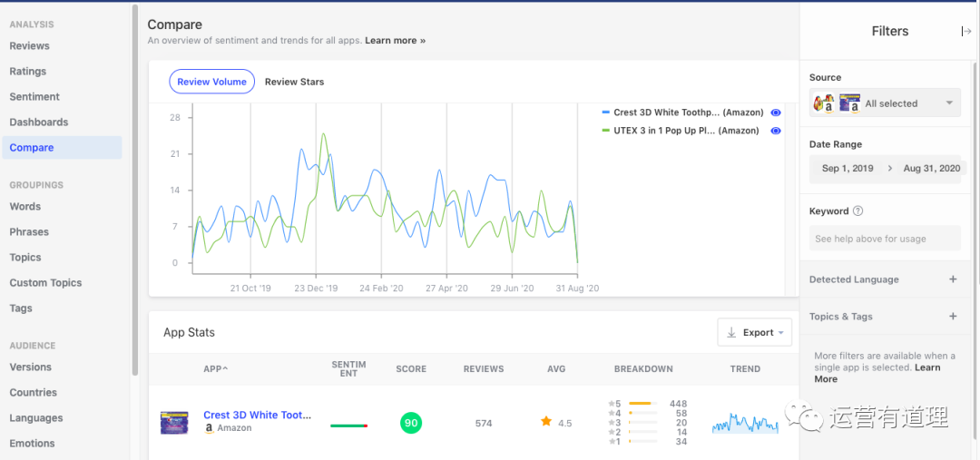Collapse the Filters panel arrow icon
Image resolution: width=980 pixels, height=460 pixels.
pos(966,32)
